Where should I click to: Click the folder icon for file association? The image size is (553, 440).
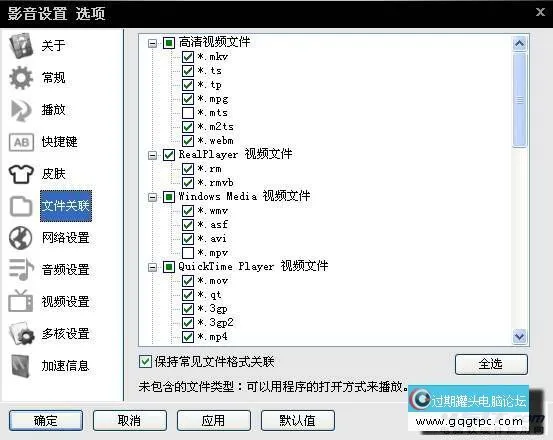pyautogui.click(x=21, y=206)
